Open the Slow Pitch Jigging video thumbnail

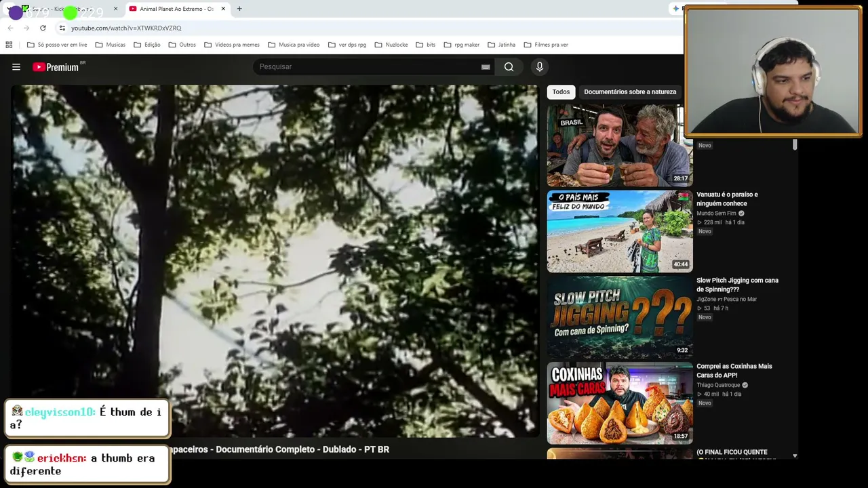coord(620,317)
